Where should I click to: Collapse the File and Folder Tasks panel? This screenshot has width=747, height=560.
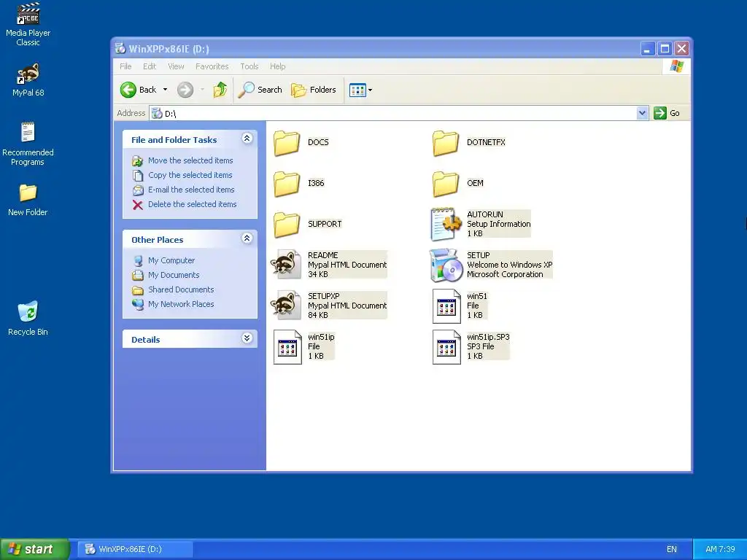[247, 139]
